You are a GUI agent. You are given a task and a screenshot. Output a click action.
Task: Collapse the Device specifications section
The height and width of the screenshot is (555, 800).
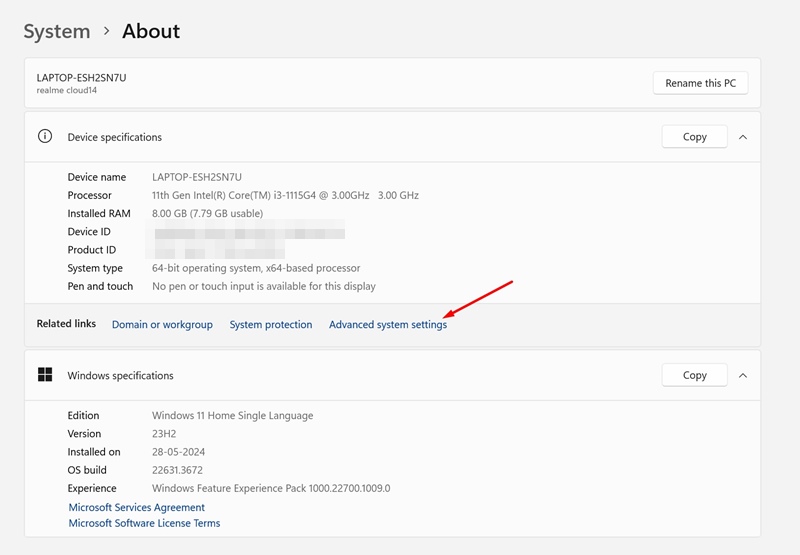742,137
